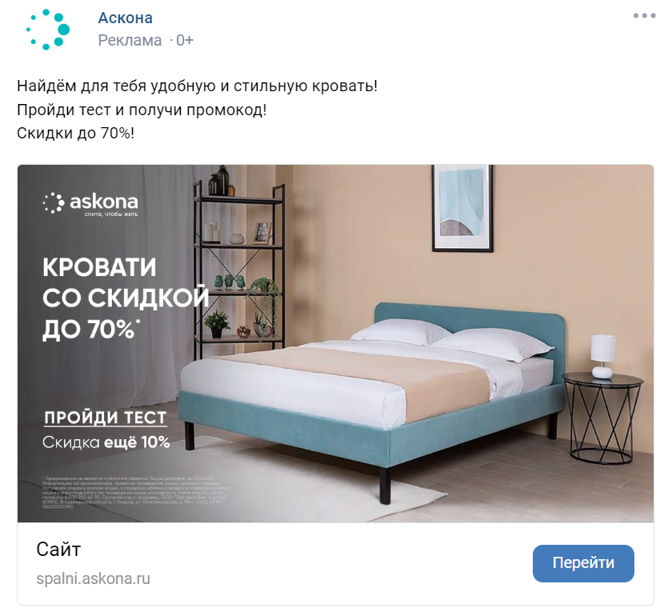Image resolution: width=672 pixels, height=616 pixels.
Task: Click the 0+ age rating label
Action: 185,40
